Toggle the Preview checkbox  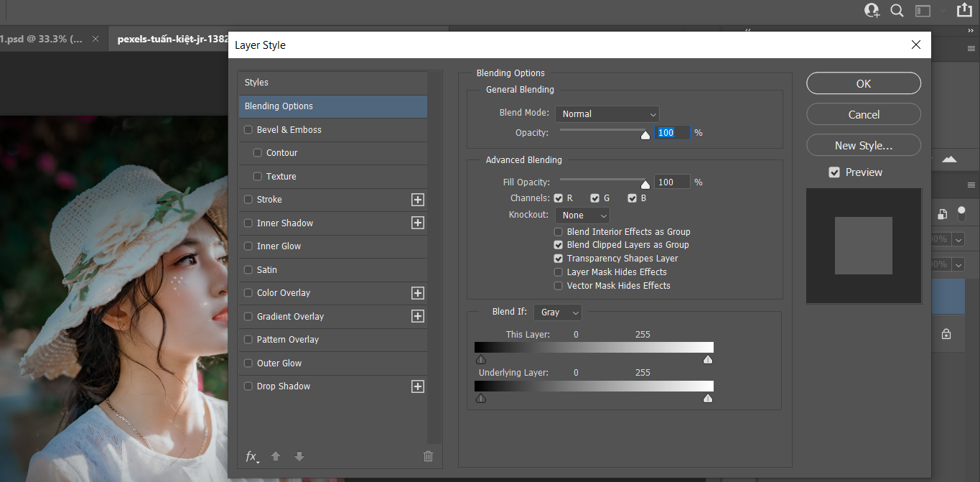(834, 172)
